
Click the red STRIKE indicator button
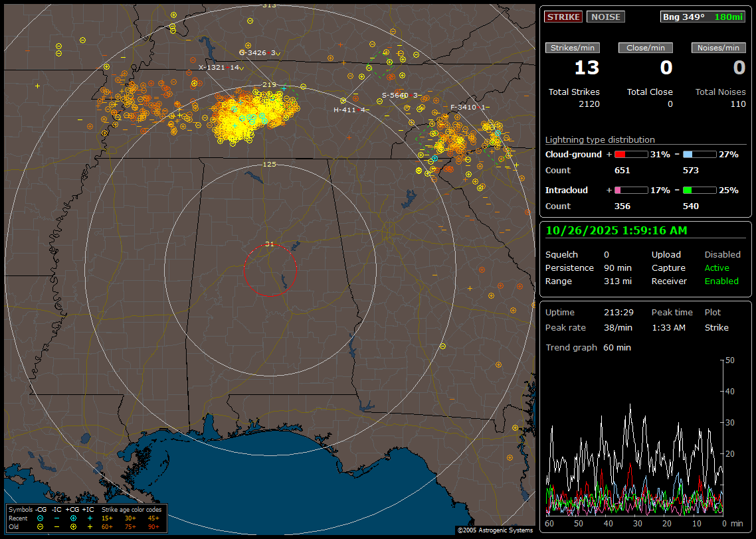(x=563, y=17)
